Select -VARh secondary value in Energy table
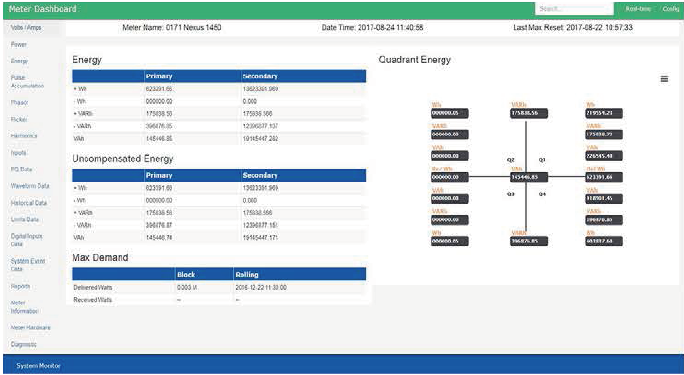The height and width of the screenshot is (375, 684). [x=260, y=126]
